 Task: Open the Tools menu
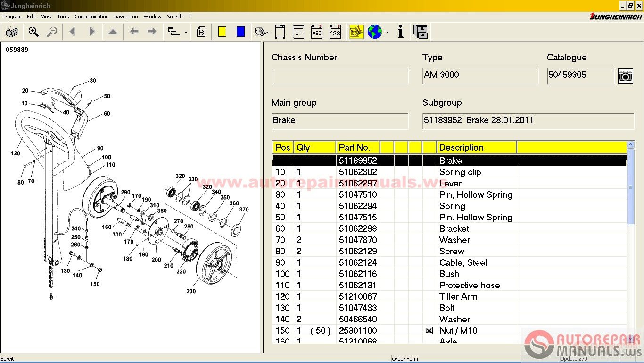coord(63,17)
